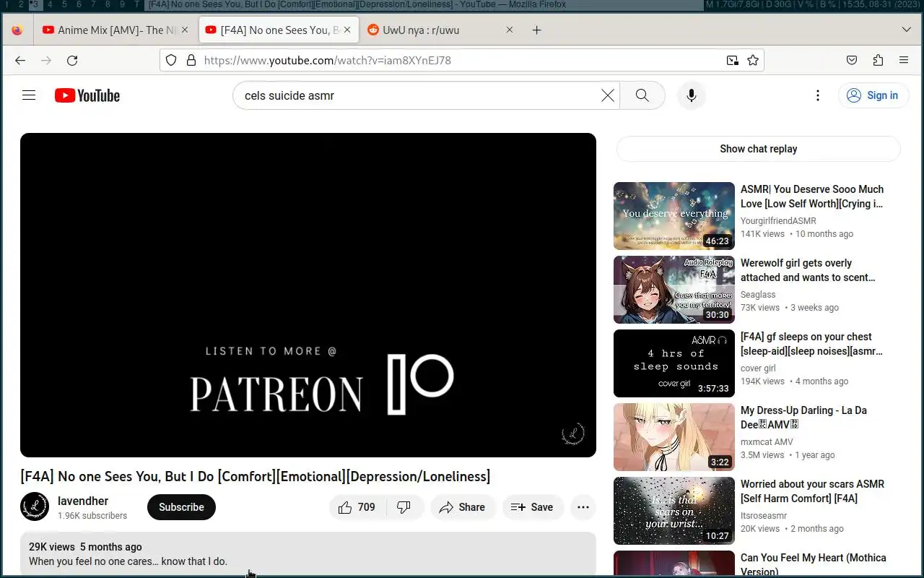This screenshot has height=578, width=924.
Task: Close the Anime Mix AMV tab
Action: pos(185,30)
